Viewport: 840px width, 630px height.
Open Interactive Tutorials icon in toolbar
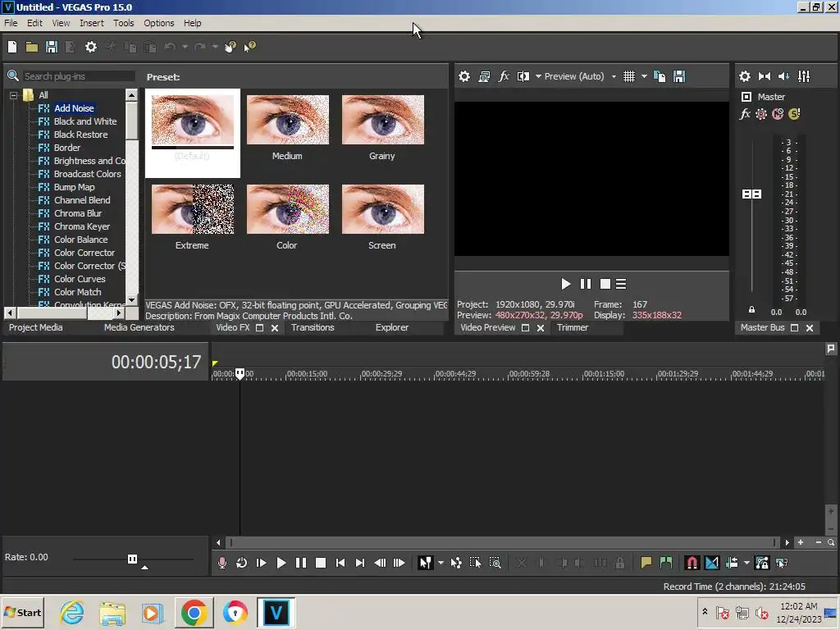tap(231, 47)
